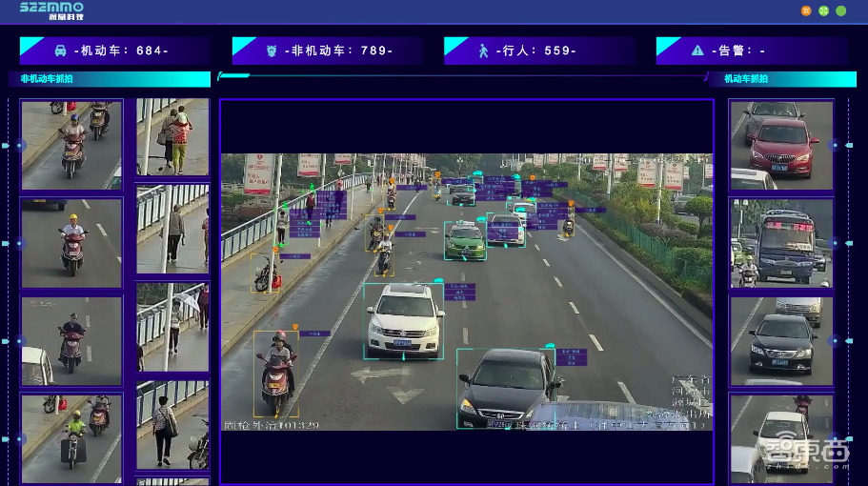Image resolution: width=868 pixels, height=486 pixels.
Task: Click the motor vehicle car icon
Action: click(x=60, y=51)
